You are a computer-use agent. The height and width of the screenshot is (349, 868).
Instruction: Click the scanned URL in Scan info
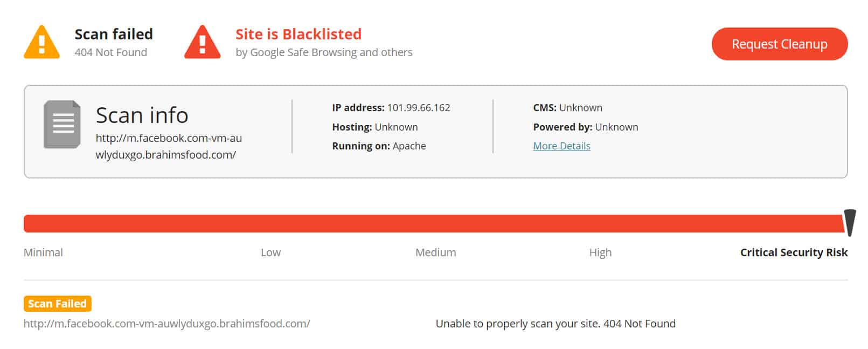coord(169,146)
